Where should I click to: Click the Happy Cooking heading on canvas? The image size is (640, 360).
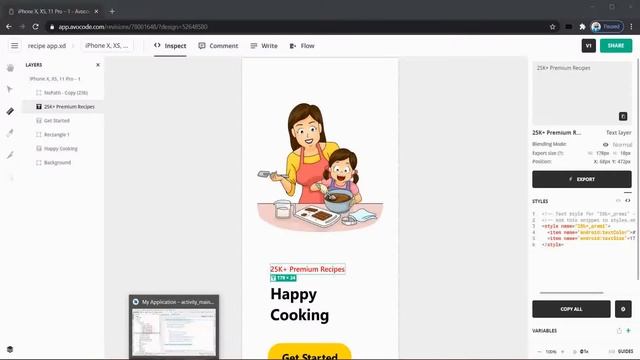coord(299,304)
